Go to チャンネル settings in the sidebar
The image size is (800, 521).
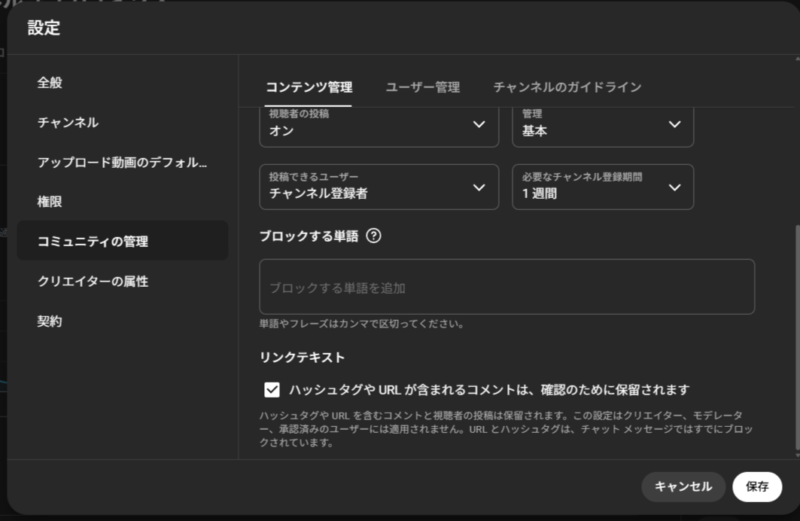click(68, 122)
